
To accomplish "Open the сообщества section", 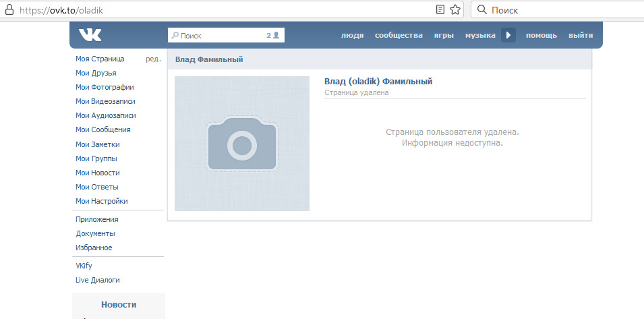I will pyautogui.click(x=399, y=35).
